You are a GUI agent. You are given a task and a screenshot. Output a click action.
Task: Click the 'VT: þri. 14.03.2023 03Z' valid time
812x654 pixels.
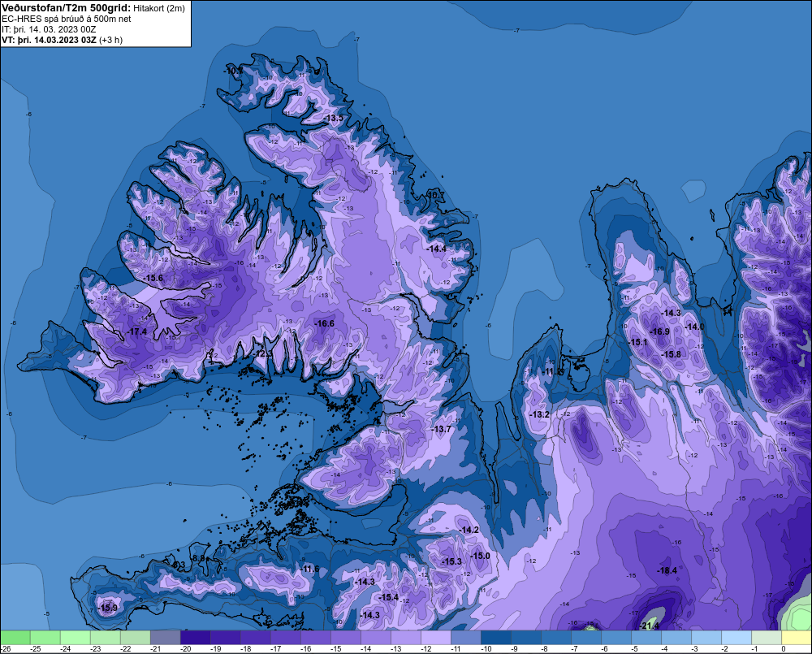pyautogui.click(x=50, y=40)
